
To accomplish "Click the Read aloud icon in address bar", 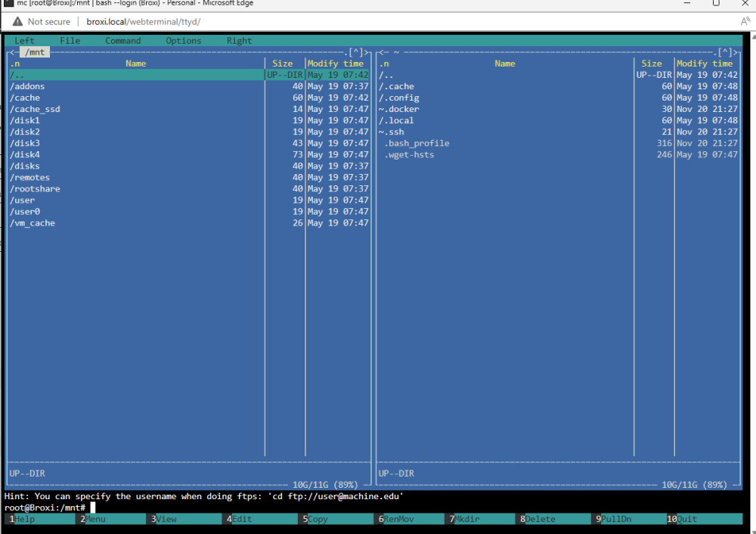I will click(745, 22).
